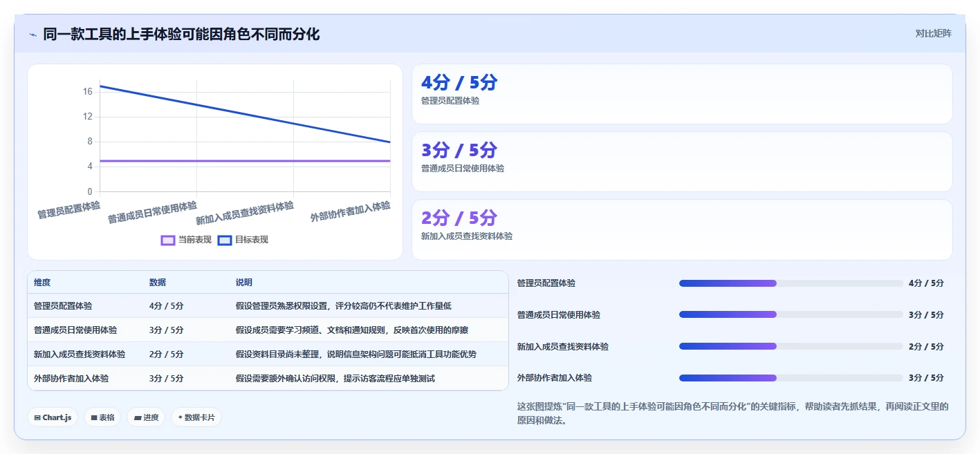Toggle the 目标表现 legend swatch

pos(224,240)
